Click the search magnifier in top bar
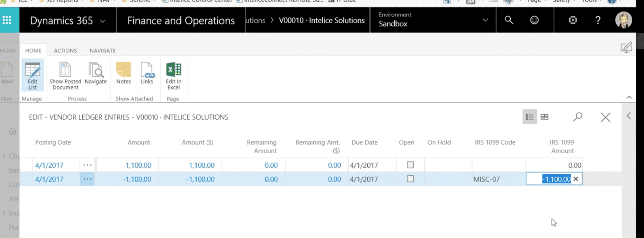The width and height of the screenshot is (644, 238). [509, 20]
